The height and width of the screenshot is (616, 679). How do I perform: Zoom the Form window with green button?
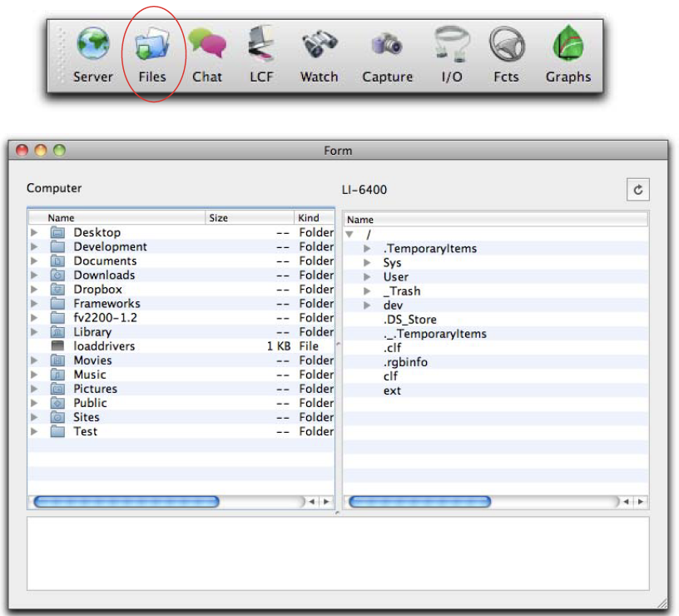point(59,151)
